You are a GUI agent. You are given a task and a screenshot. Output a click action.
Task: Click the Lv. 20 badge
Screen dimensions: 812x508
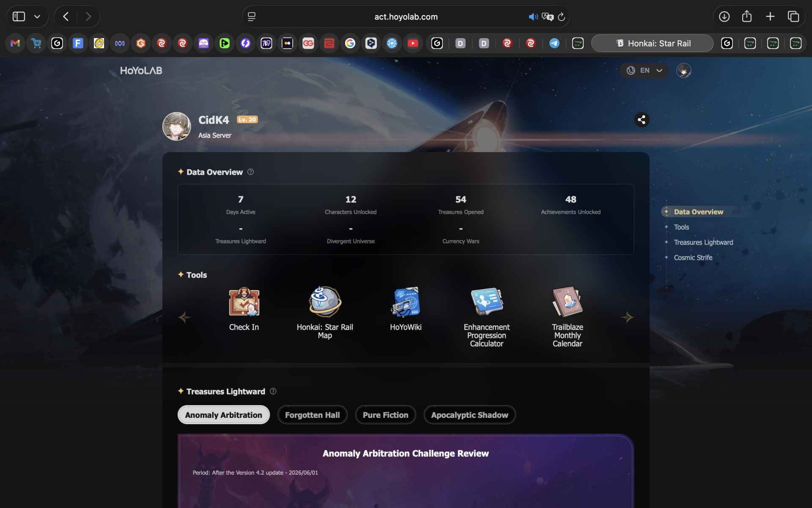[x=247, y=120]
